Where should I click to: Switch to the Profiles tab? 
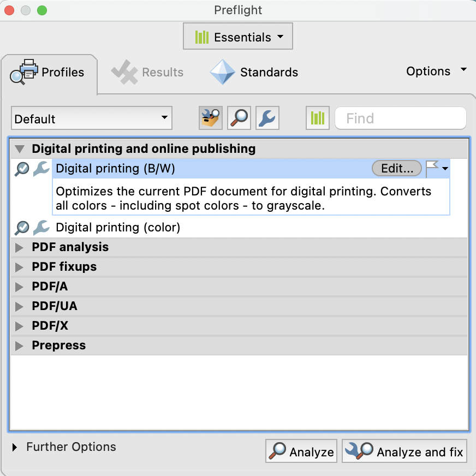[50, 73]
